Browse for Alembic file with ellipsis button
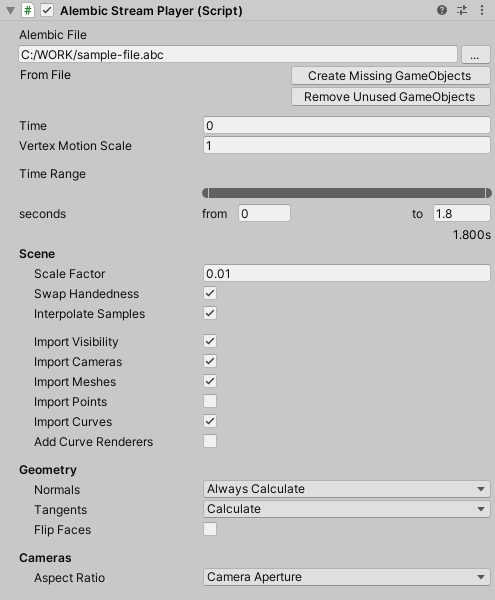This screenshot has height=600, width=495. (x=475, y=55)
